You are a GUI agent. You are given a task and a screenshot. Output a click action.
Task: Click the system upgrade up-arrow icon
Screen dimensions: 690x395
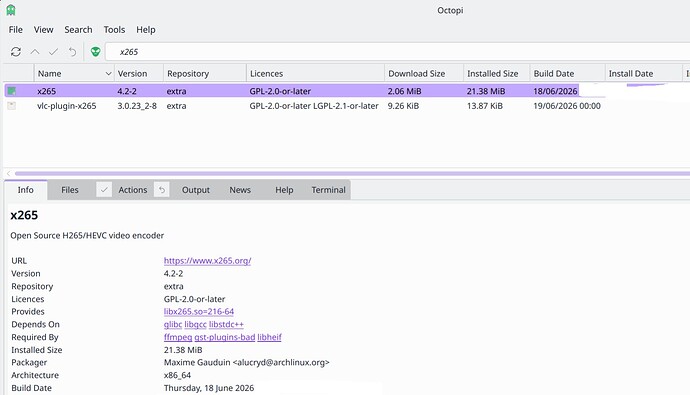(x=35, y=52)
